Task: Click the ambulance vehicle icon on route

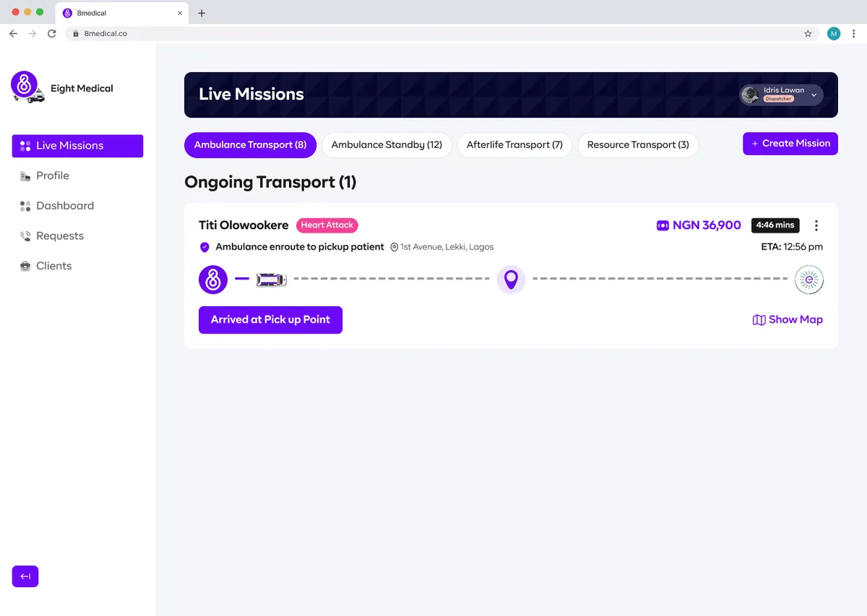Action: 272,279
